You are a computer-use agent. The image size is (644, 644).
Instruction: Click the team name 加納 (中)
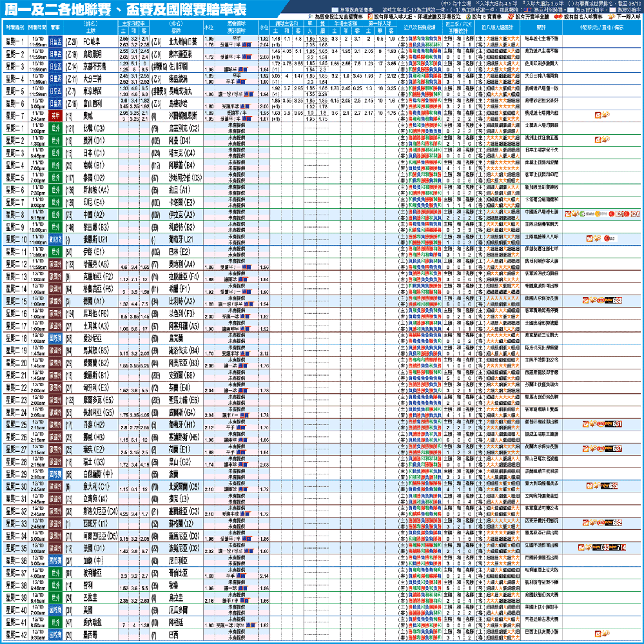tap(93, 561)
